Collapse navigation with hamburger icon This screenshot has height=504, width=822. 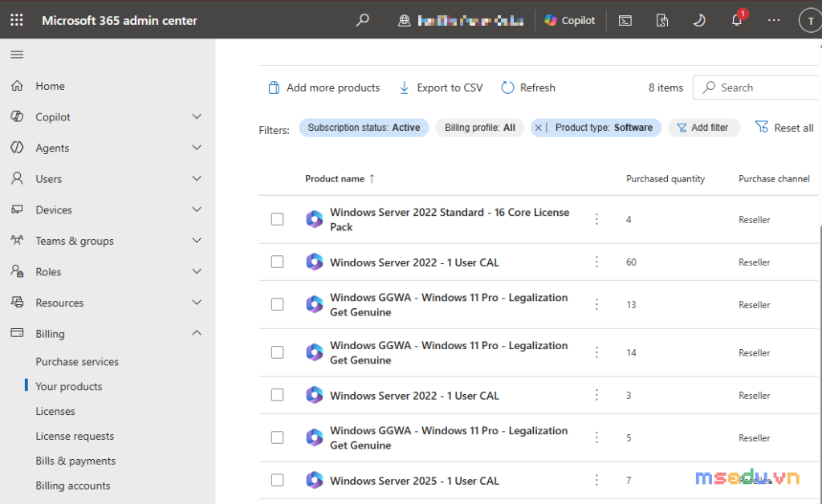tap(18, 55)
